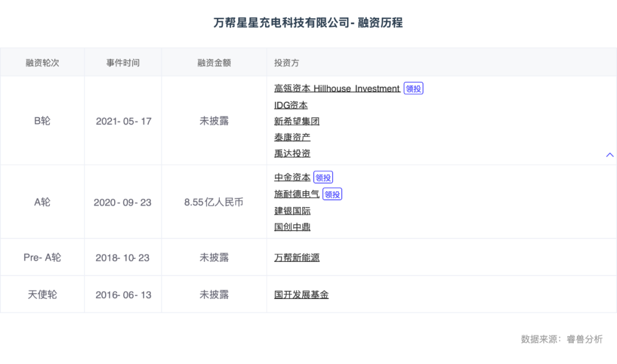
Task: Open IDG资本 investor link
Action: coord(291,106)
